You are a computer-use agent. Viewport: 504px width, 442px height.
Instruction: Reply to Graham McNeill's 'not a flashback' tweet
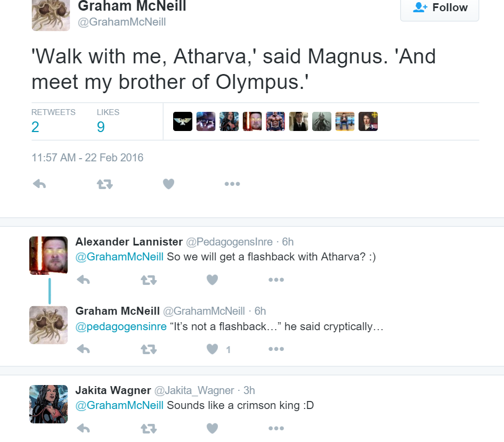84,349
